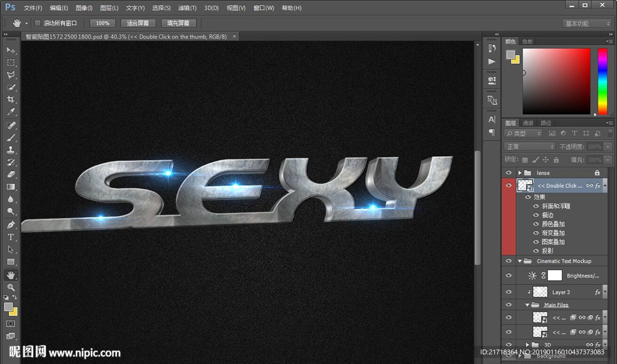
Task: Open the Paragraph panel icon
Action: (x=492, y=132)
